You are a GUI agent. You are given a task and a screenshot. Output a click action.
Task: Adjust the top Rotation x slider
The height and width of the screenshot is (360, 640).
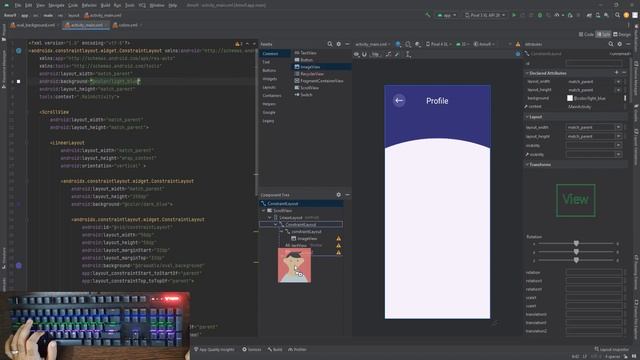(576, 243)
